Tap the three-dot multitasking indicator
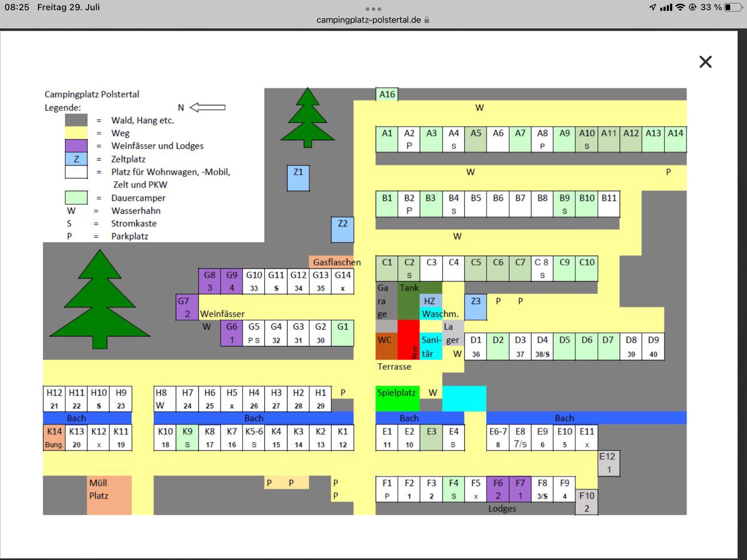747x560 pixels. click(373, 9)
